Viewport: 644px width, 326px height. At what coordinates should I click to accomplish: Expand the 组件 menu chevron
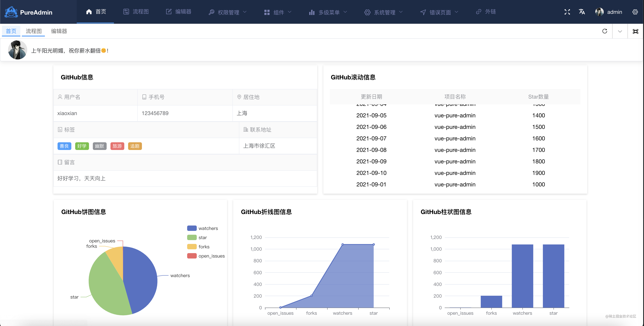pyautogui.click(x=290, y=12)
